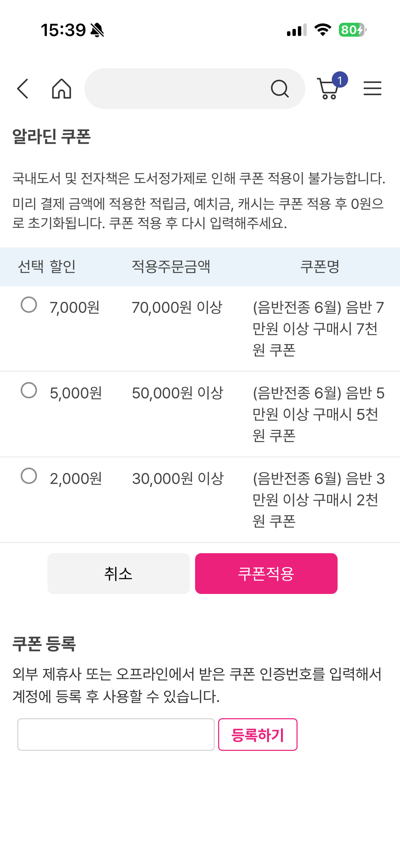Go to the home page icon
Image resolution: width=400 pixels, height=868 pixels.
(61, 89)
